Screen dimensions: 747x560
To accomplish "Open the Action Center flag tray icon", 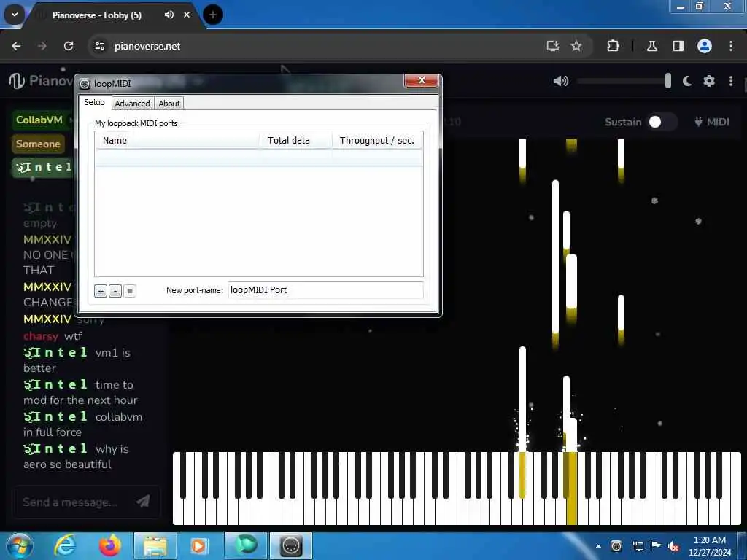I will coord(656,545).
